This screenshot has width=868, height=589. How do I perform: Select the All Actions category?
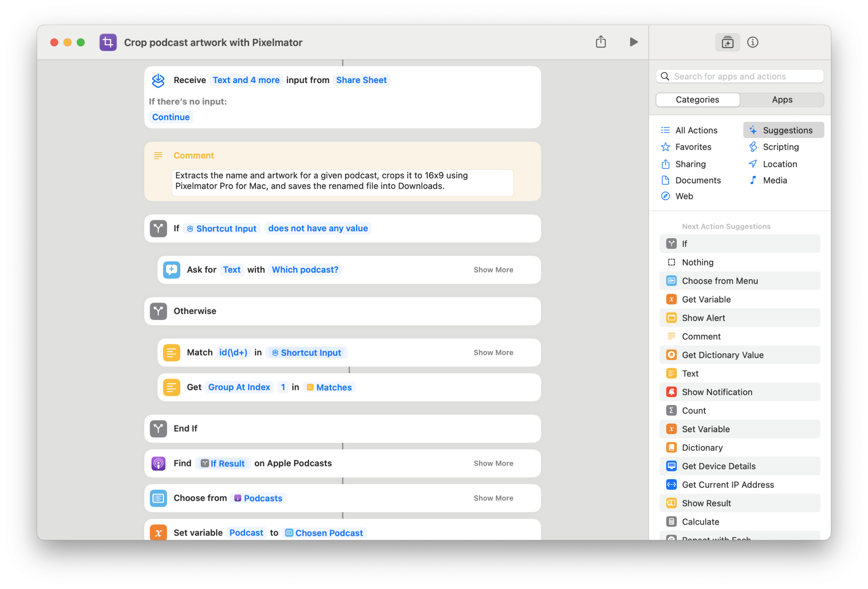click(696, 130)
